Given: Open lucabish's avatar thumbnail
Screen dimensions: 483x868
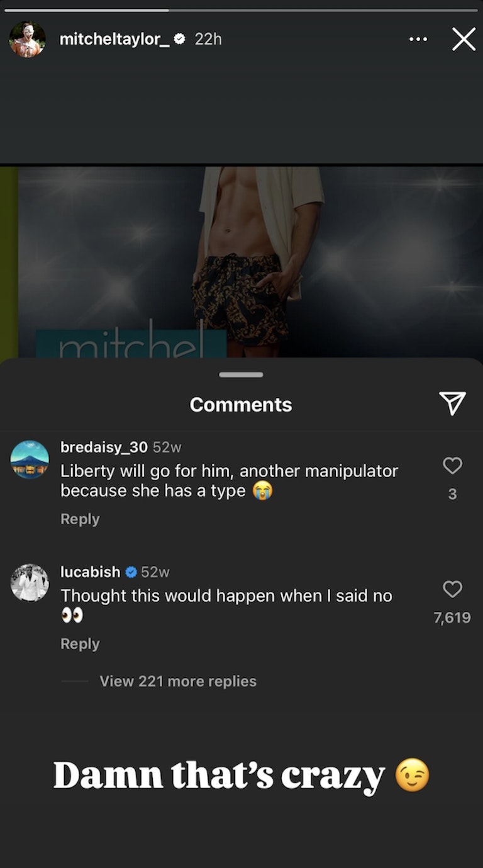Looking at the screenshot, I should 30,583.
